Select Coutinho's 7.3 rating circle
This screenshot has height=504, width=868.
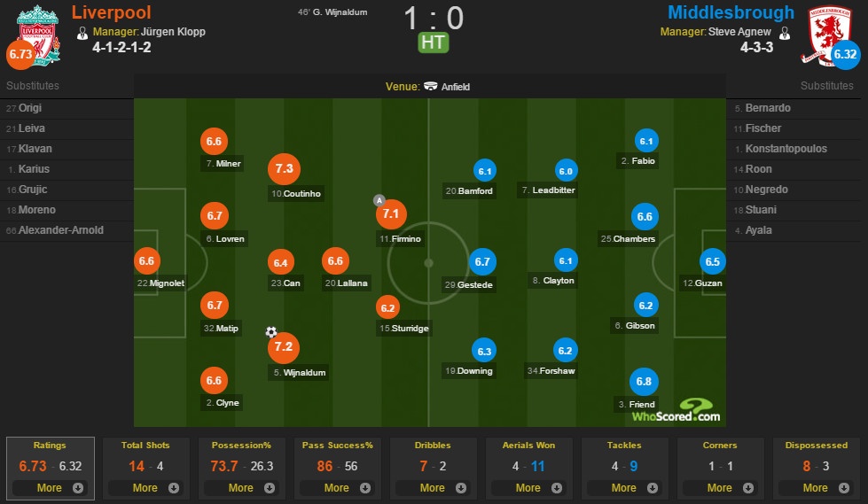pyautogui.click(x=284, y=168)
